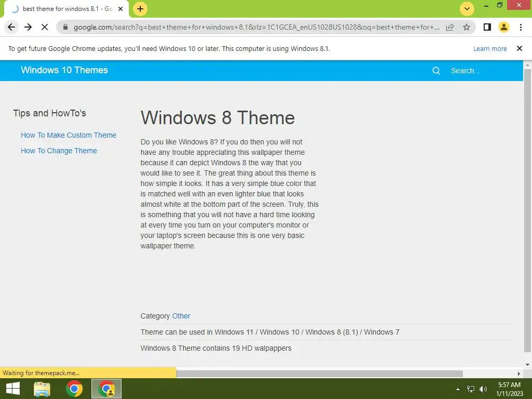Open the volume speaker tray icon
The image size is (532, 399).
[483, 389]
